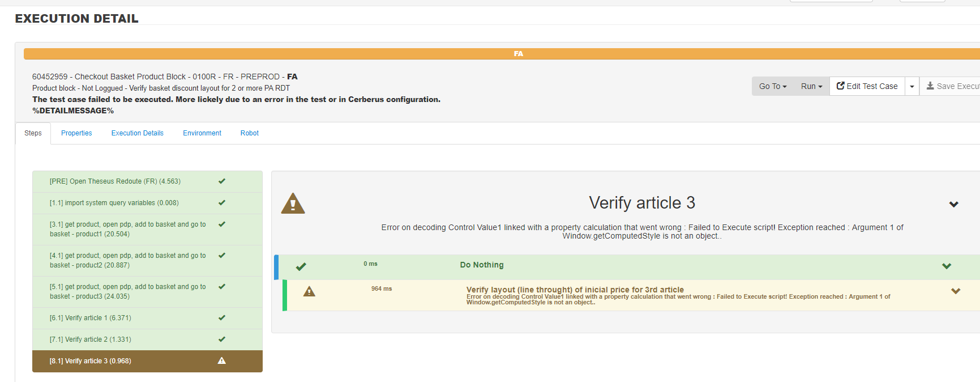Image resolution: width=980 pixels, height=382 pixels.
Task: Open the Robot tab
Action: pyautogui.click(x=250, y=133)
